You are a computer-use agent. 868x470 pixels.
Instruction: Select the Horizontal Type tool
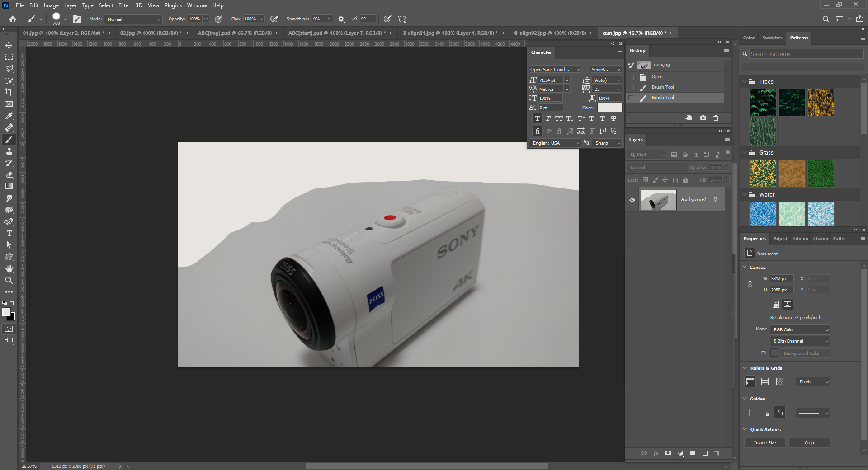[x=9, y=233]
